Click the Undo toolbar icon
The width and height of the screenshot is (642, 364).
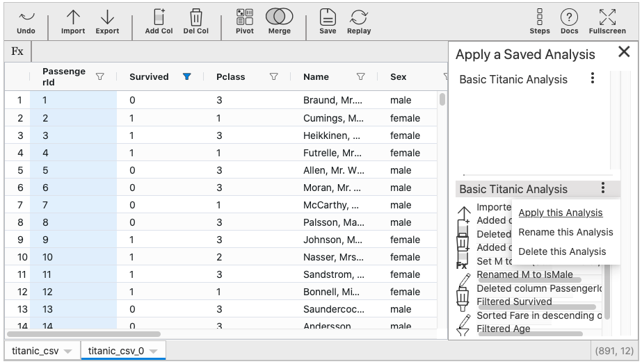(x=26, y=21)
